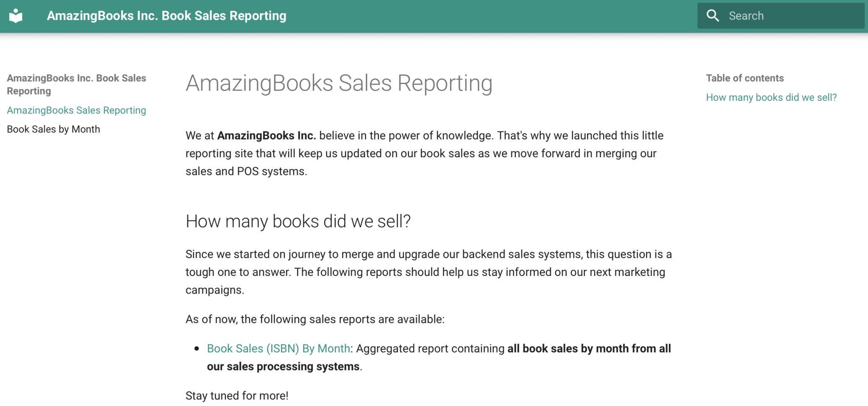The width and height of the screenshot is (868, 406).
Task: Click the gray sidebar navigation title
Action: coord(76,84)
